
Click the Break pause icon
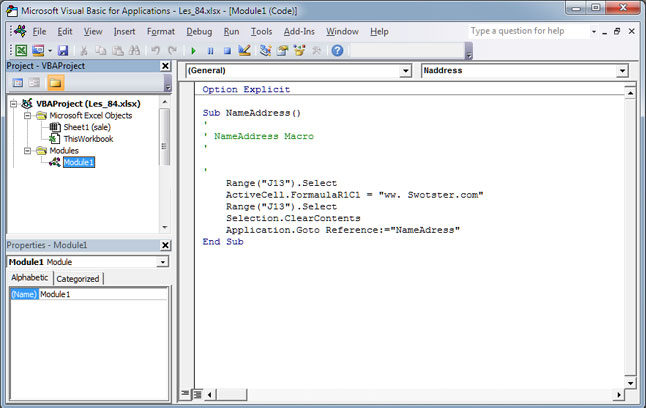coord(211,51)
